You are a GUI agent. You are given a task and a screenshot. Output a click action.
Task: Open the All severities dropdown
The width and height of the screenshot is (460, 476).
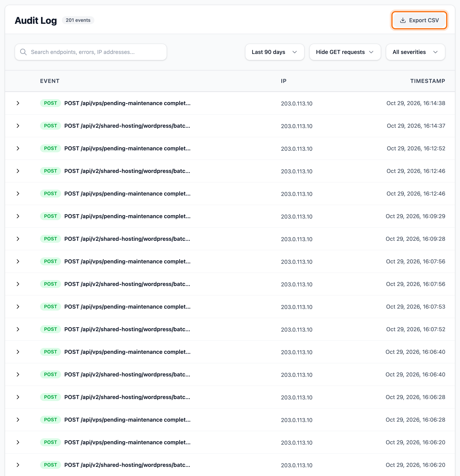tap(415, 52)
